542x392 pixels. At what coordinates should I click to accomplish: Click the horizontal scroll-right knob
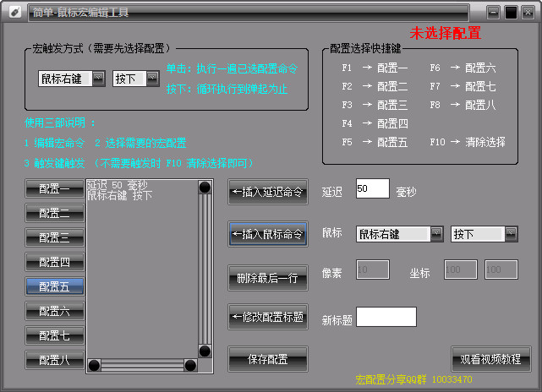[x=190, y=366]
